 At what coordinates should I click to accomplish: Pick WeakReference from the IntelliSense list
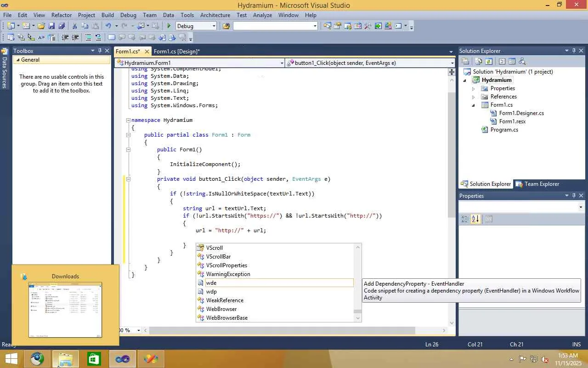275,300
